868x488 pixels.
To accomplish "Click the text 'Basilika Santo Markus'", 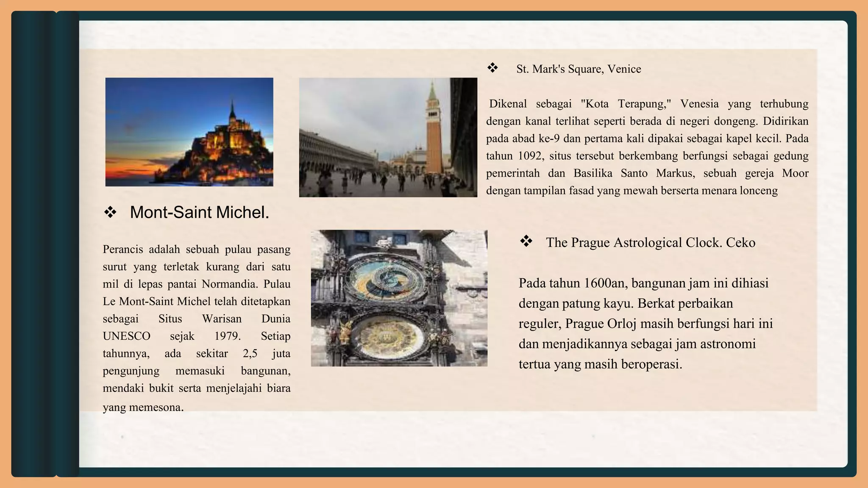I will [633, 173].
